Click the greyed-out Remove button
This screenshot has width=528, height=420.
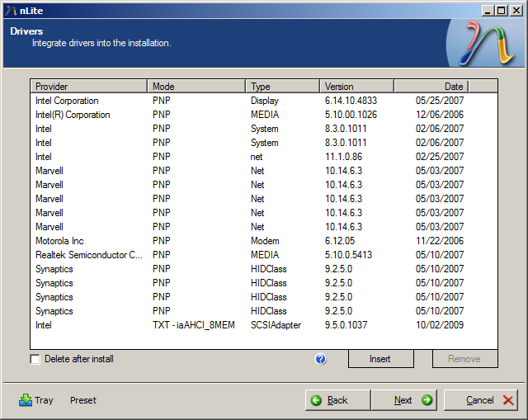(464, 359)
